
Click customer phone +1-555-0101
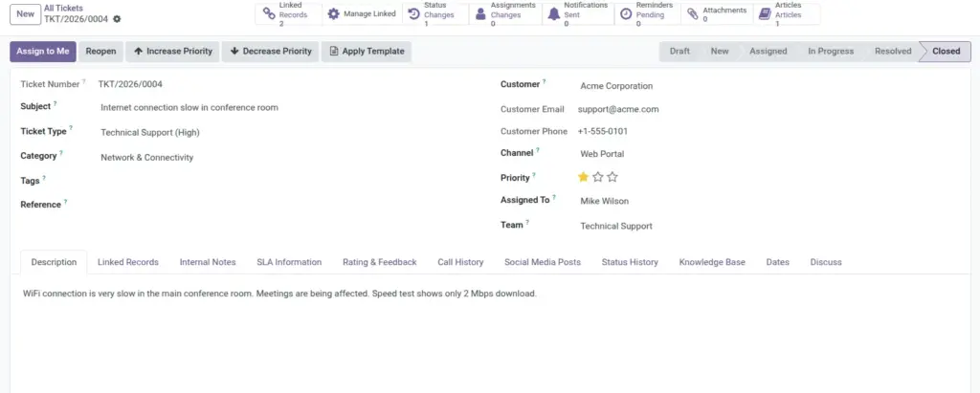pos(603,131)
